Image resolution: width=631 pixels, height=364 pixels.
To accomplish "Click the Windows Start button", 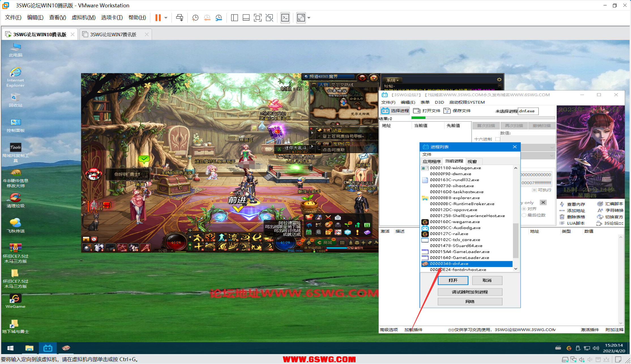I will coord(10,348).
